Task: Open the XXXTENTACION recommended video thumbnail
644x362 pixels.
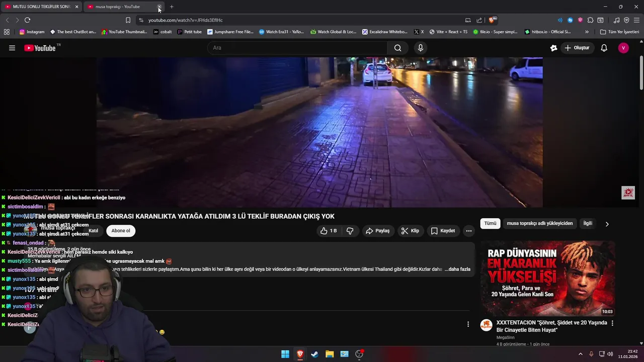Action: [547, 279]
